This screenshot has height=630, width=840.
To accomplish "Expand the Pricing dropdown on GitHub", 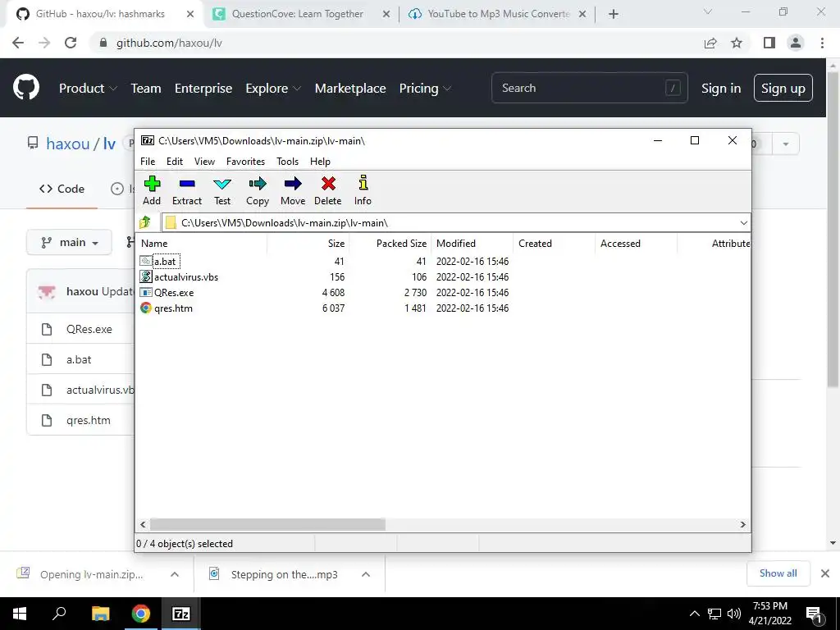I will (425, 89).
